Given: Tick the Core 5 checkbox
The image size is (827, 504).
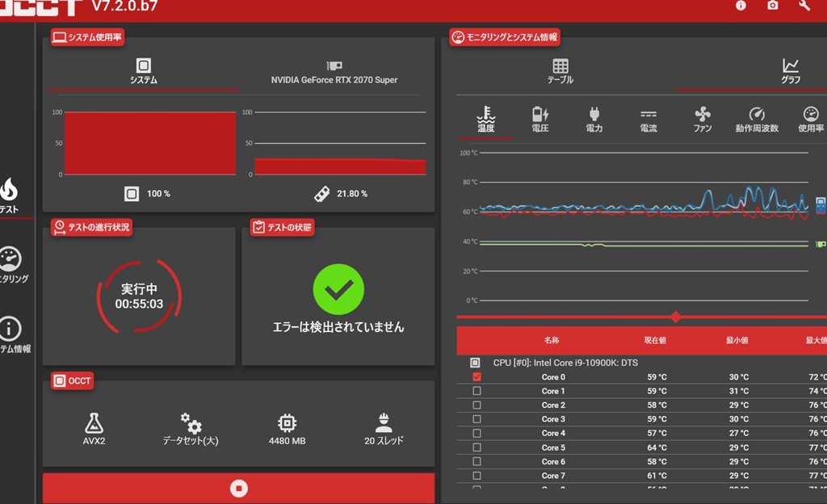Looking at the screenshot, I should pyautogui.click(x=476, y=447).
